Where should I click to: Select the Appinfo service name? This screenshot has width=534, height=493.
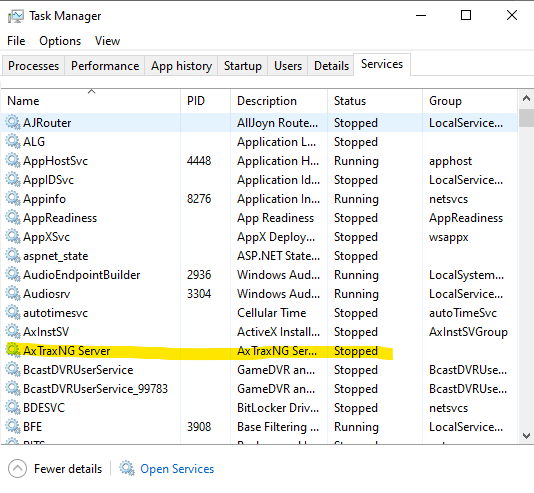[44, 199]
